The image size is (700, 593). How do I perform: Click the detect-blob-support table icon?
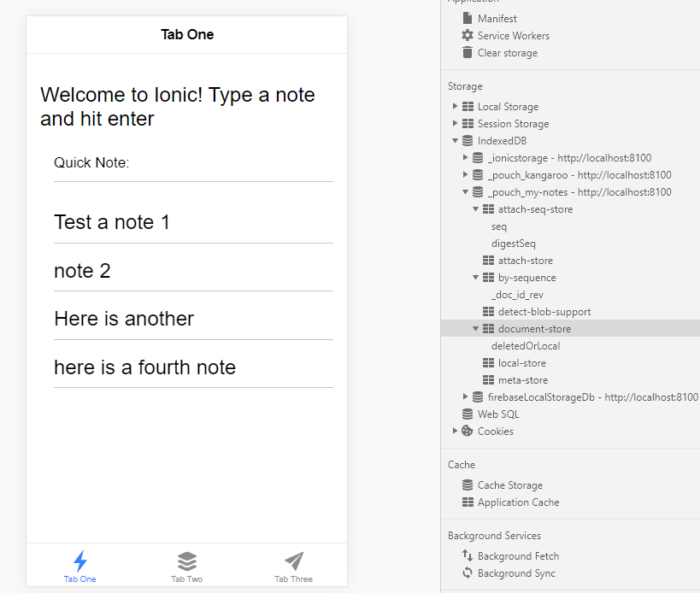click(x=488, y=311)
